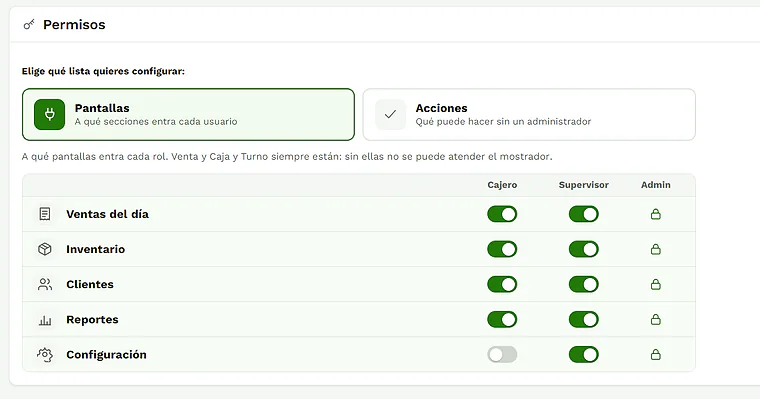The width and height of the screenshot is (760, 399).
Task: Enable Cajero access to Configuración
Action: [502, 354]
